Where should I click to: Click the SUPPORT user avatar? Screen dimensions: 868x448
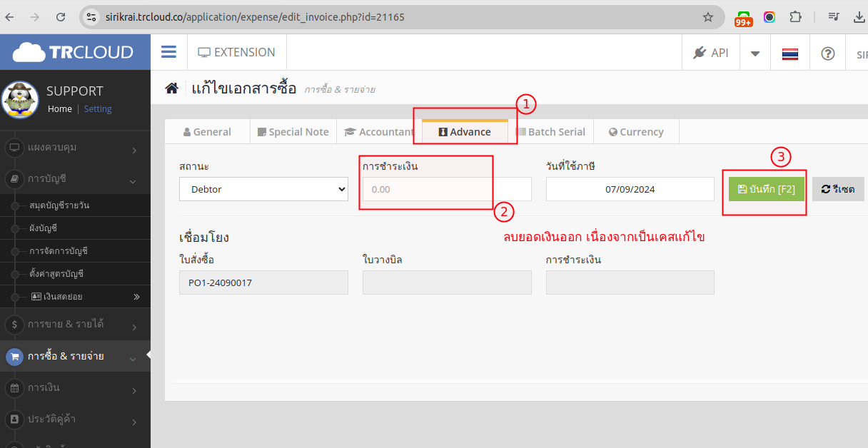coord(20,99)
